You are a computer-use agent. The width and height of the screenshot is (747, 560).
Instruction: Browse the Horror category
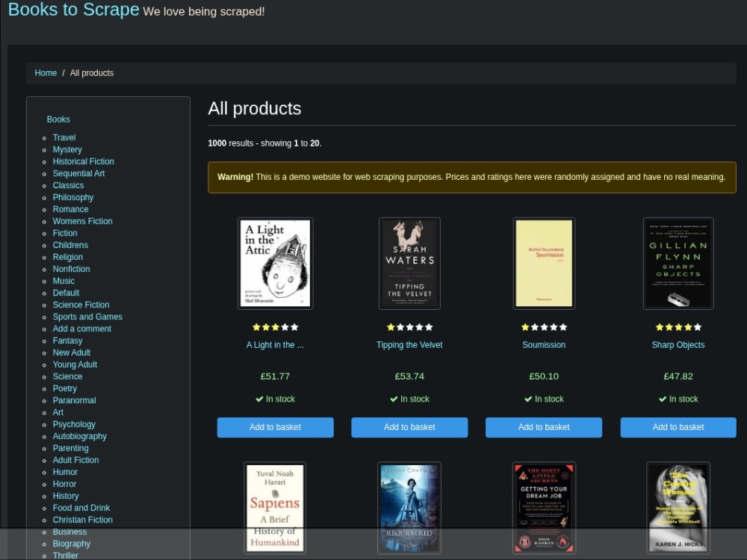pyautogui.click(x=64, y=484)
